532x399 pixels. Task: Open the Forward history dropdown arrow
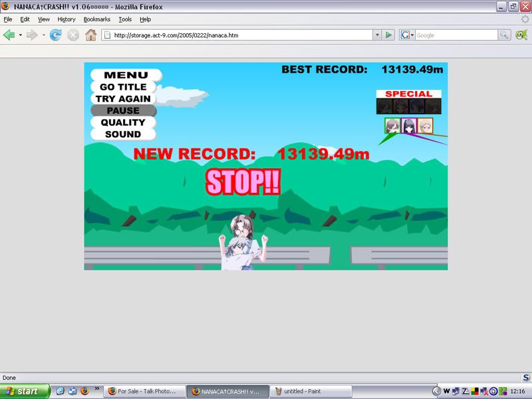(43, 35)
